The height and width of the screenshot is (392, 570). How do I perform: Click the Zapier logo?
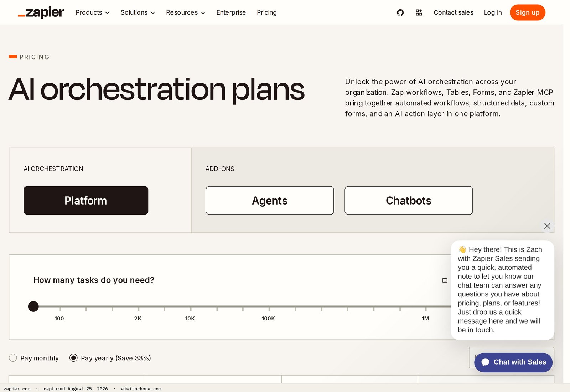41,12
